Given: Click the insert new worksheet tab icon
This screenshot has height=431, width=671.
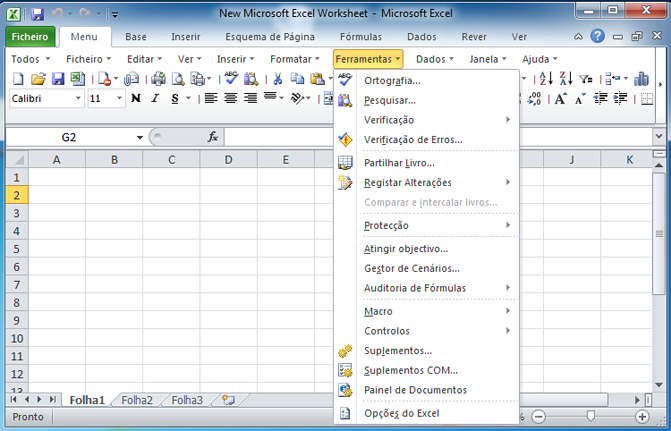Looking at the screenshot, I should tap(229, 400).
